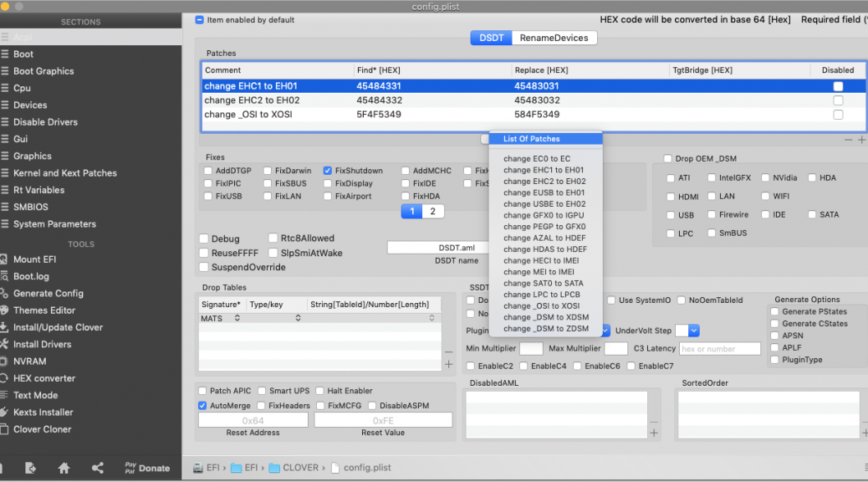Check the IntelGFX drop option
The width and height of the screenshot is (868, 482).
(712, 178)
